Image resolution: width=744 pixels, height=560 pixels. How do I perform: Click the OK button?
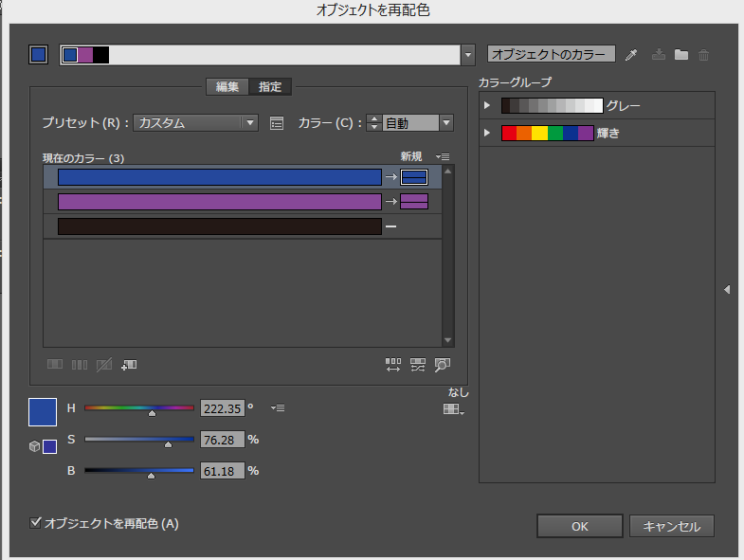tap(579, 526)
